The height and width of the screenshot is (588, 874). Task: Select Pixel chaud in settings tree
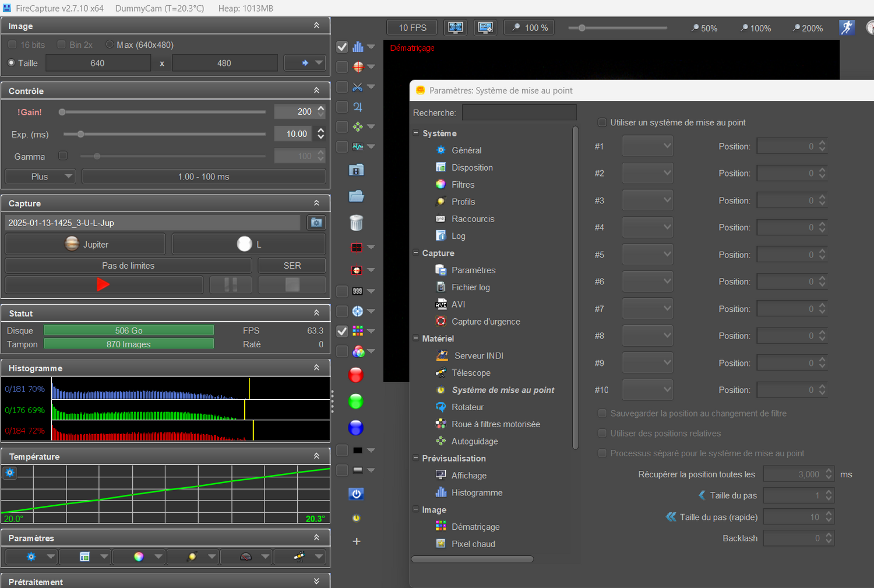click(474, 544)
